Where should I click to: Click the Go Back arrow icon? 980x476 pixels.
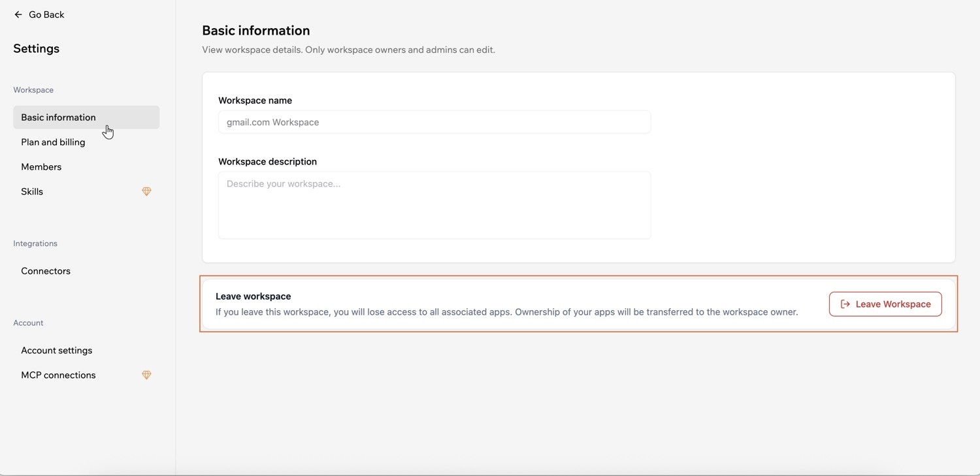(x=18, y=14)
